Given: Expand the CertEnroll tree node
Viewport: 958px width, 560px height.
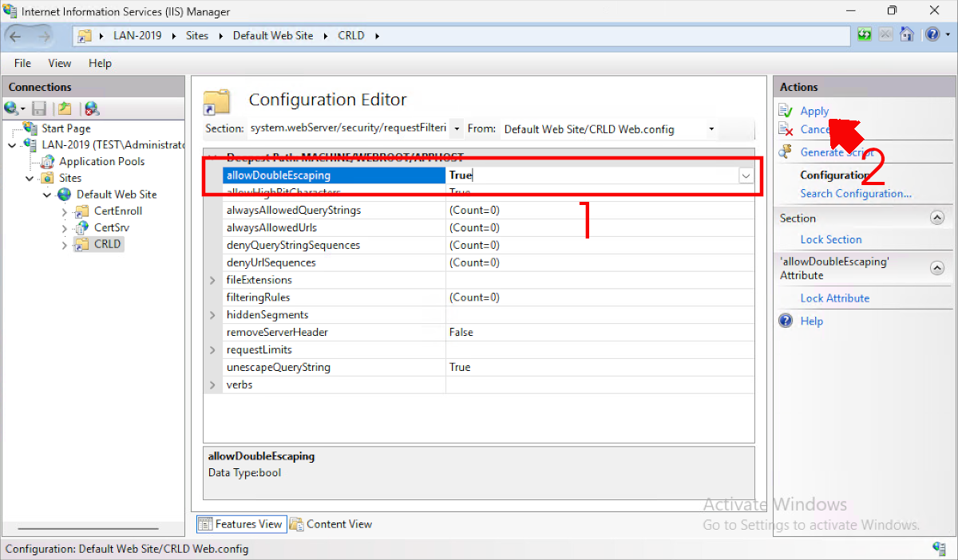Looking at the screenshot, I should [65, 211].
